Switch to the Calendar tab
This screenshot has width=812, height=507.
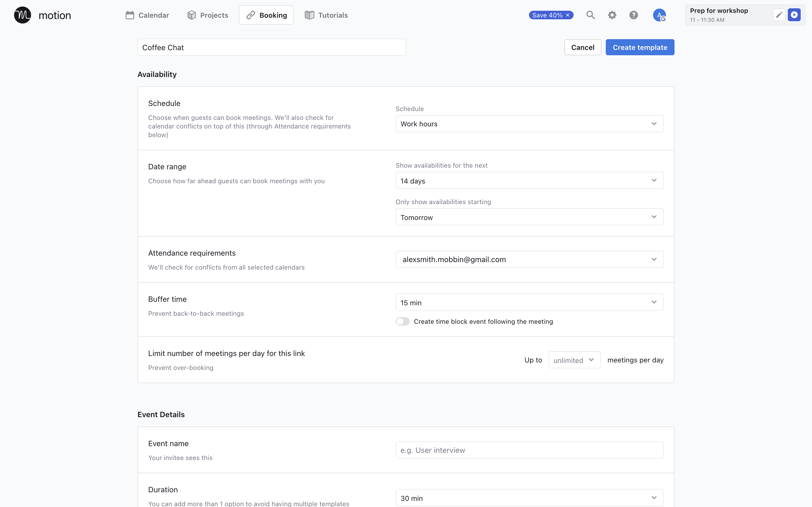coord(147,15)
